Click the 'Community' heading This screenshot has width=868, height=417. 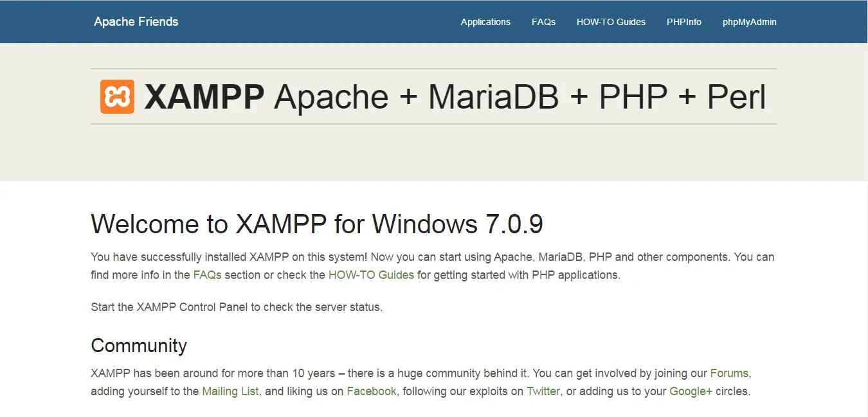[x=139, y=346]
